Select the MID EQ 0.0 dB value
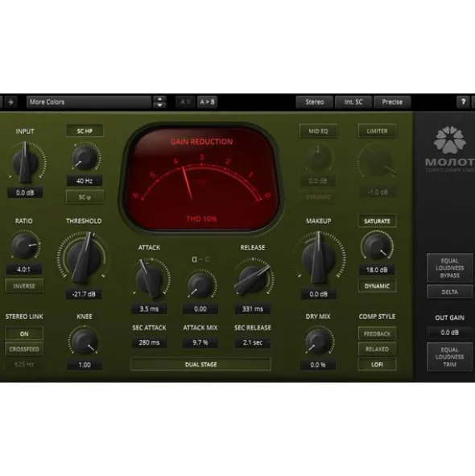This screenshot has width=475, height=476. click(x=318, y=181)
